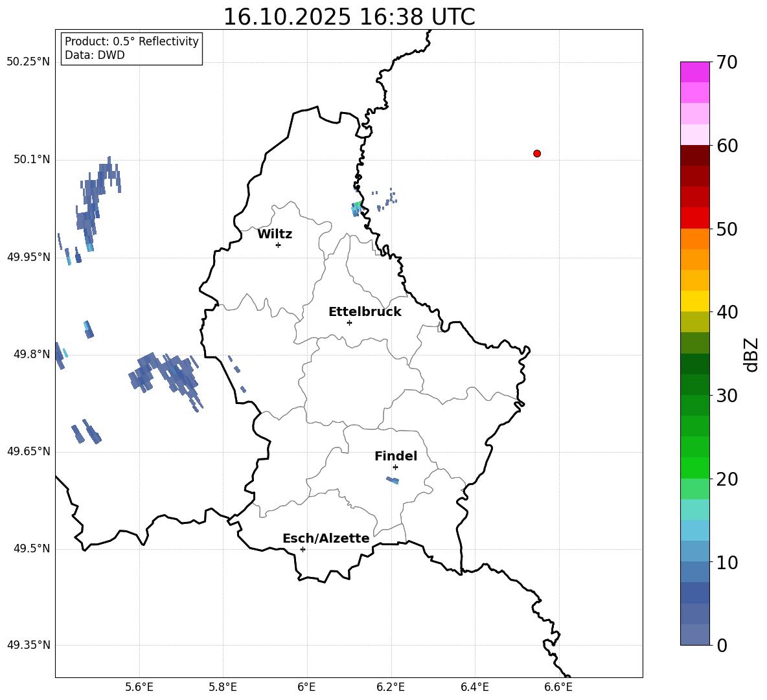Screen dimensions: 767x700
Task: Click the small radar echo below Findel
Action: pos(393,480)
